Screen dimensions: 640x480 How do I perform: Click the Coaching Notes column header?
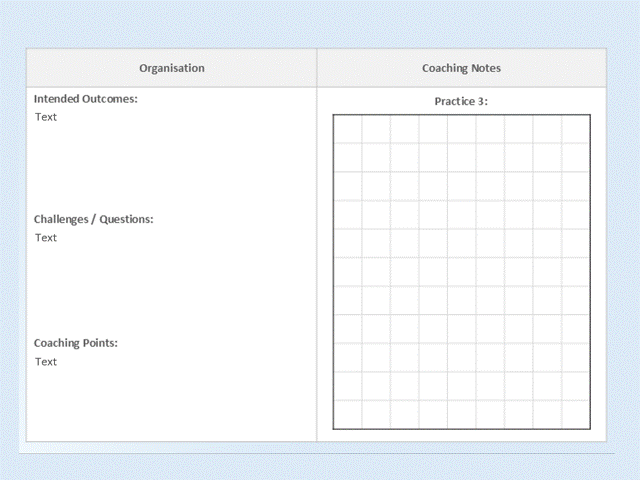(x=461, y=68)
